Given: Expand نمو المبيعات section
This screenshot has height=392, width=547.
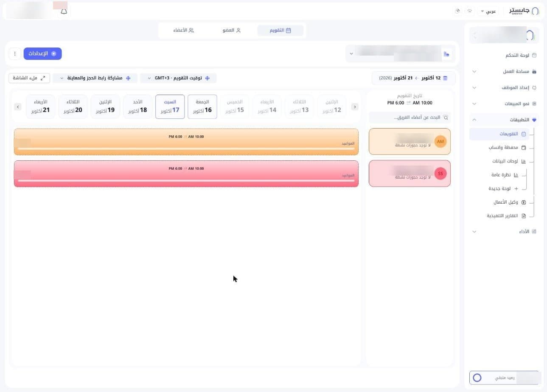Looking at the screenshot, I should pos(504,104).
